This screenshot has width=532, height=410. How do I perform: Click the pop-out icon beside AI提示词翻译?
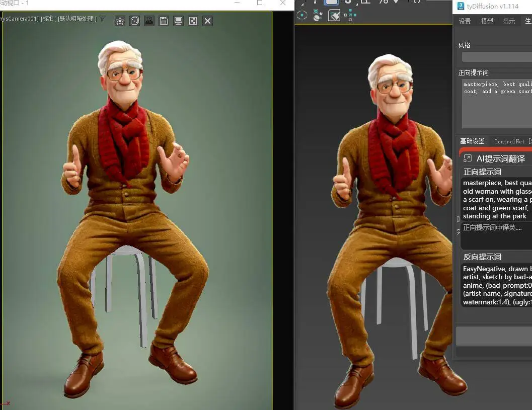pos(468,158)
